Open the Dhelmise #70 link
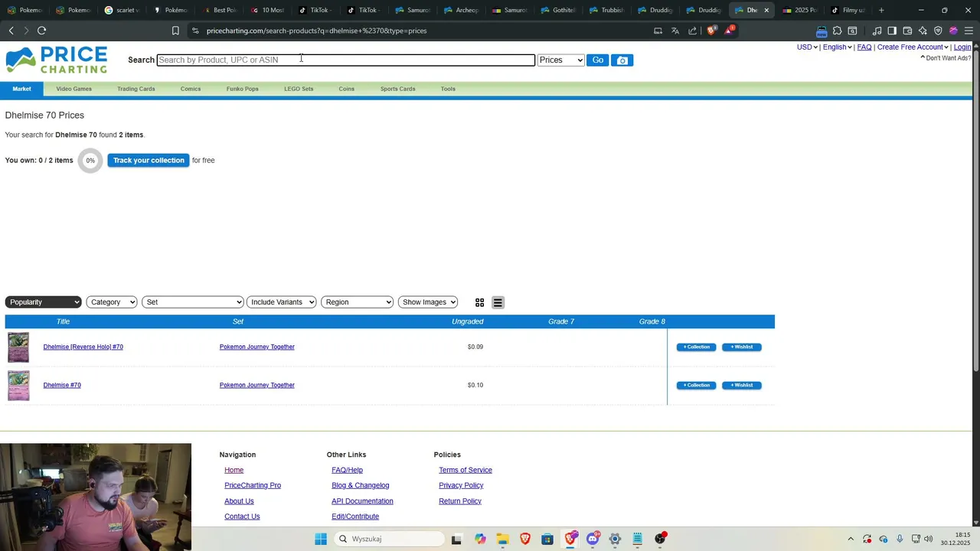 tap(62, 386)
